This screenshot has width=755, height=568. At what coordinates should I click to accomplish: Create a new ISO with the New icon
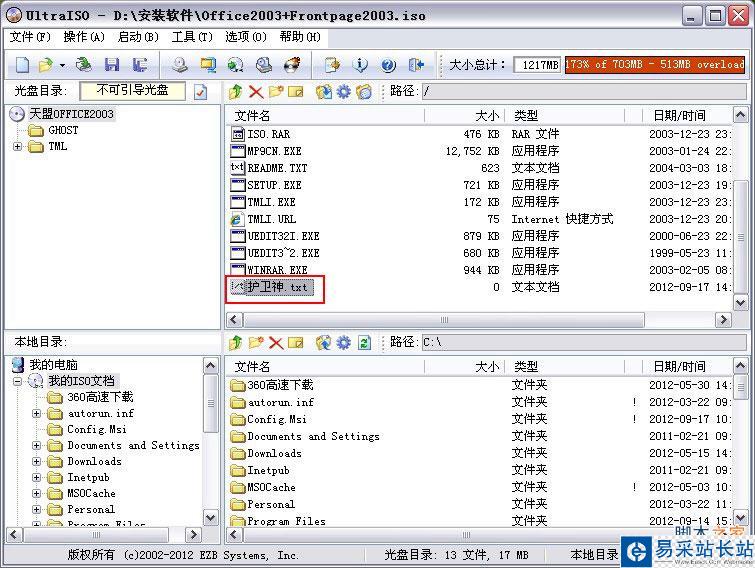pyautogui.click(x=22, y=65)
